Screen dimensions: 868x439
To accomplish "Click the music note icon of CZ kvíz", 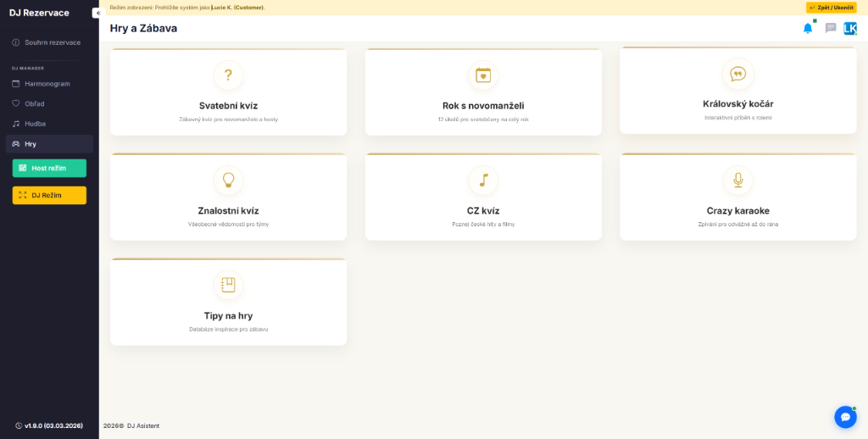I will (x=483, y=180).
